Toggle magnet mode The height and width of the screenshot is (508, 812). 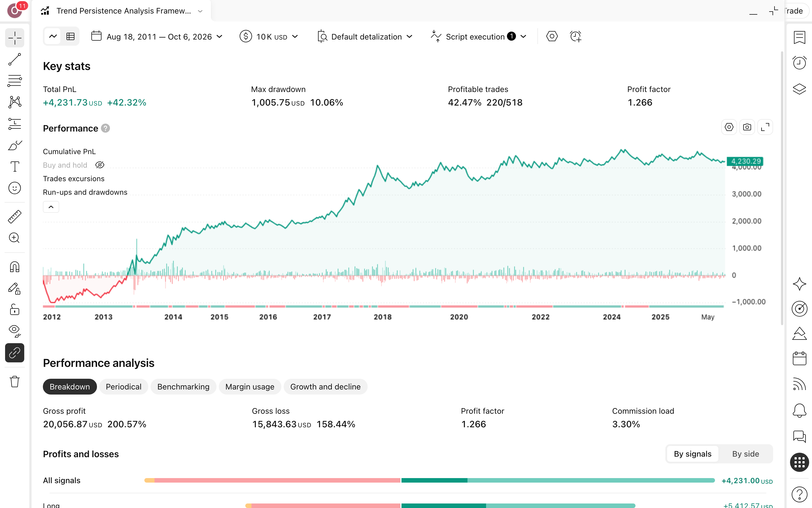pos(14,267)
